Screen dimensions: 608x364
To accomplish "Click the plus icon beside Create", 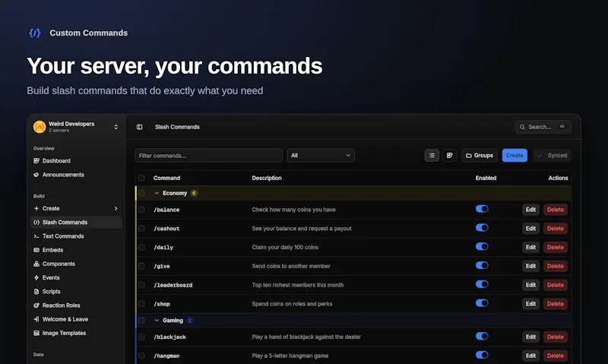I will (36, 208).
